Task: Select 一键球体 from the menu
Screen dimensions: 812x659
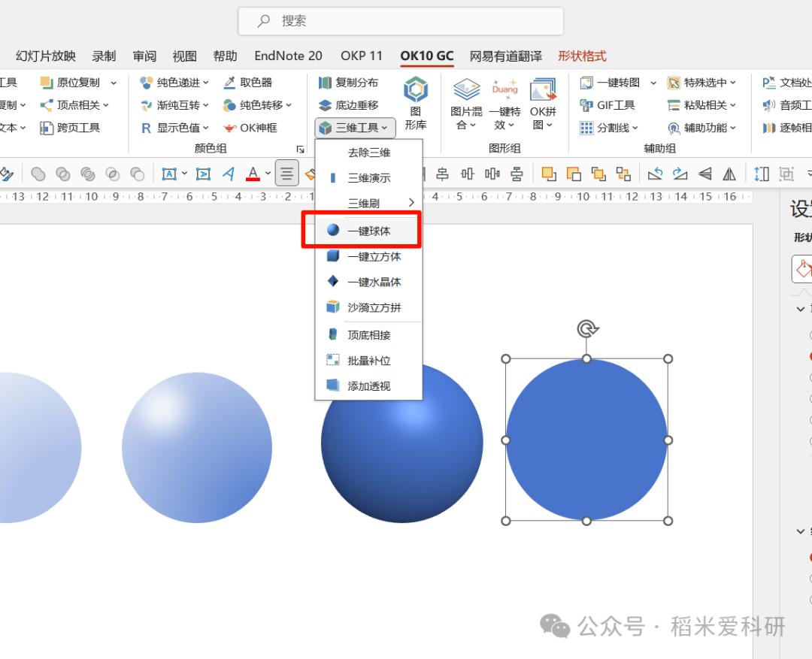Action: click(368, 231)
